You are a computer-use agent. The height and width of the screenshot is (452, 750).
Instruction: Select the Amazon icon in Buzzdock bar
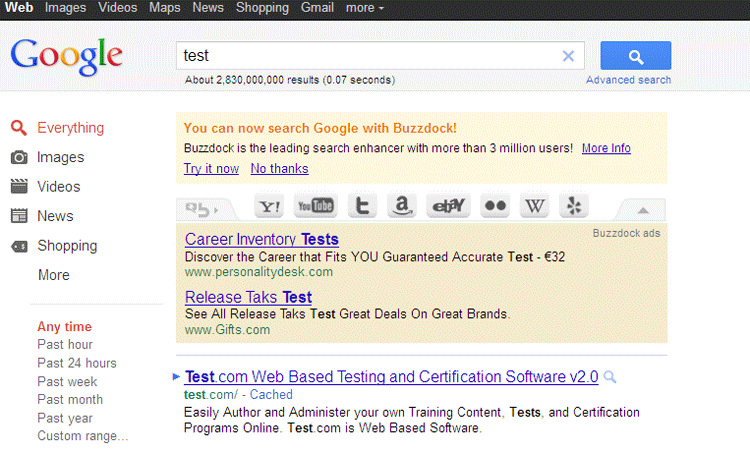pos(402,207)
